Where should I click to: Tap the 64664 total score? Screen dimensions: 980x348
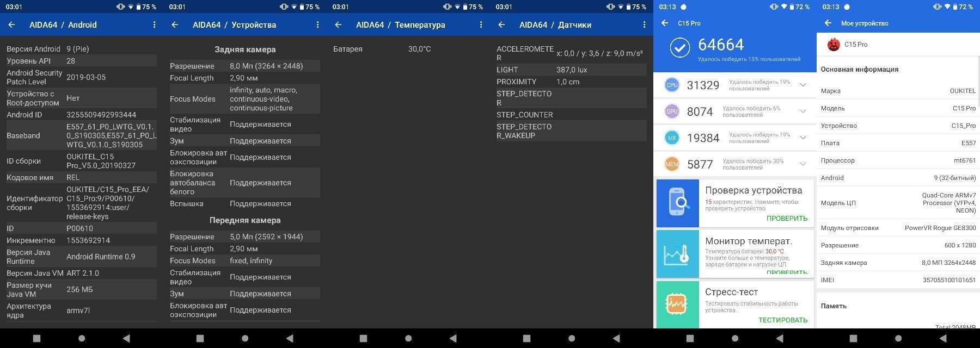721,45
